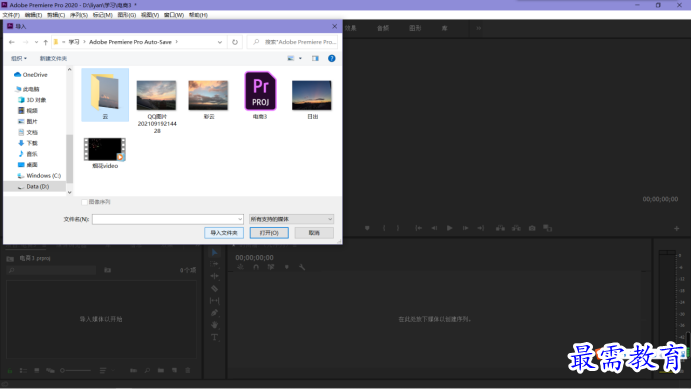Viewport: 692px width, 389px height.
Task: Click the 新建文件夹 button
Action: click(53, 58)
